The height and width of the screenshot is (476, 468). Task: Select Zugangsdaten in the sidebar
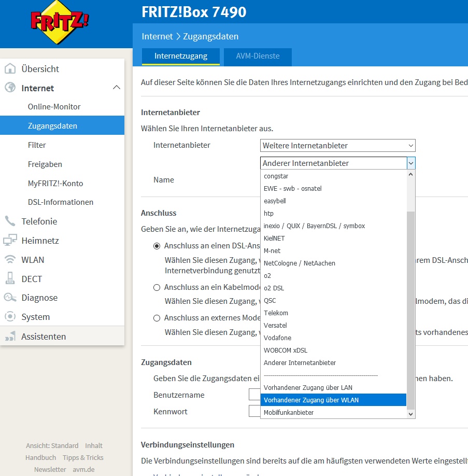(x=62, y=125)
